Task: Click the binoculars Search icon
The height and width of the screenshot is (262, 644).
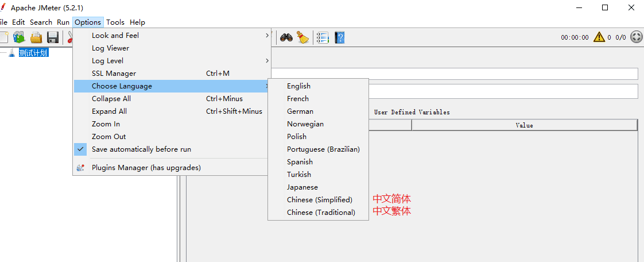Action: [x=286, y=38]
